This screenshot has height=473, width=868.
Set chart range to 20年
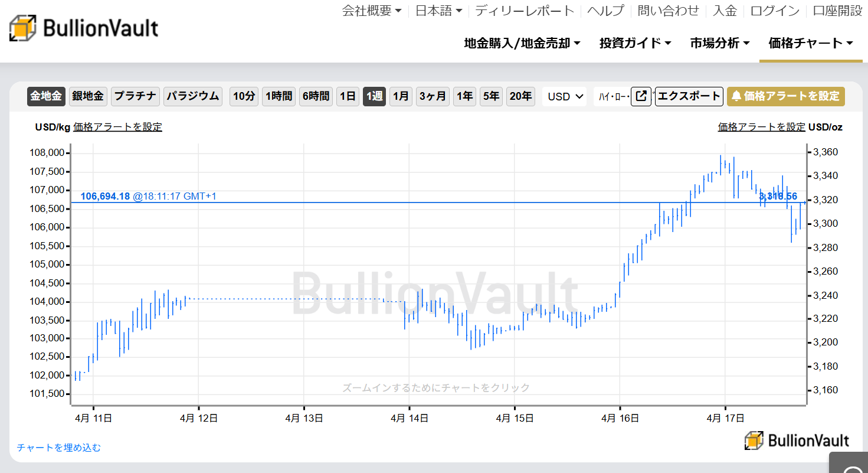[x=521, y=96]
